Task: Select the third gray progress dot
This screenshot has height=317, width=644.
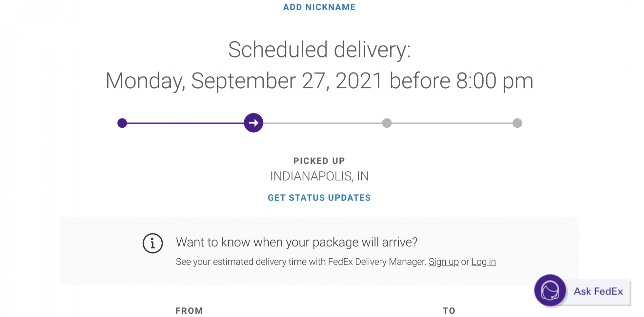Action: click(x=387, y=123)
